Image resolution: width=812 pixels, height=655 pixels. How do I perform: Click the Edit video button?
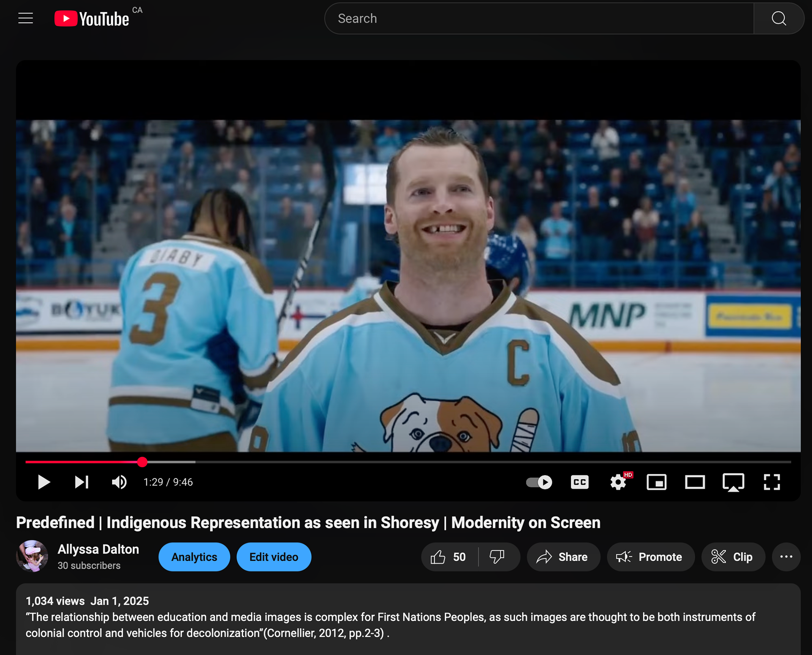[x=274, y=557]
